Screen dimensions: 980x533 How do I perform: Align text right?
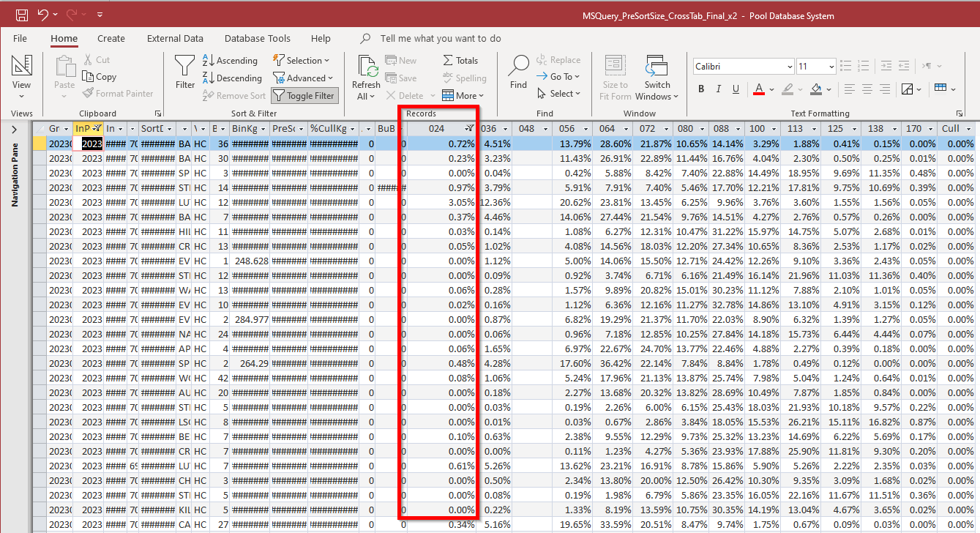point(885,89)
